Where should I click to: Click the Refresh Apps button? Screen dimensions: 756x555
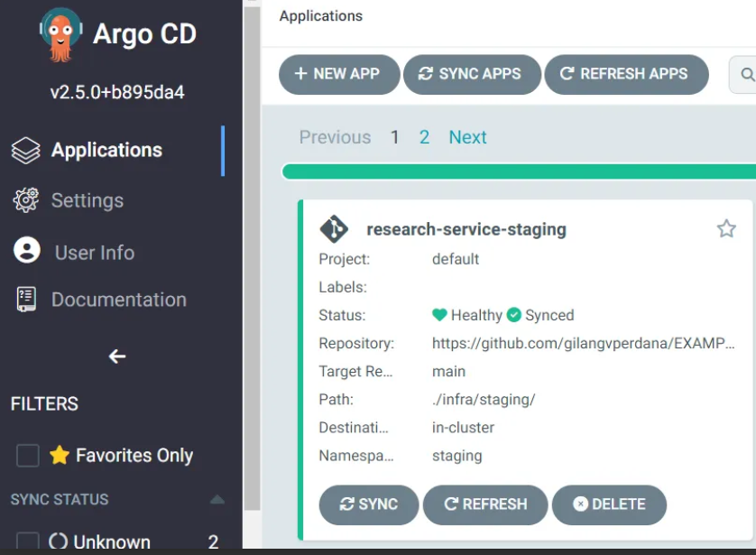coord(626,74)
